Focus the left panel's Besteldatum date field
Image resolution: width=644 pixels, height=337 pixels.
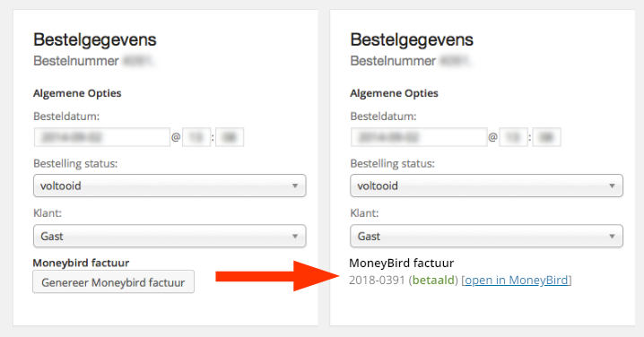point(102,137)
